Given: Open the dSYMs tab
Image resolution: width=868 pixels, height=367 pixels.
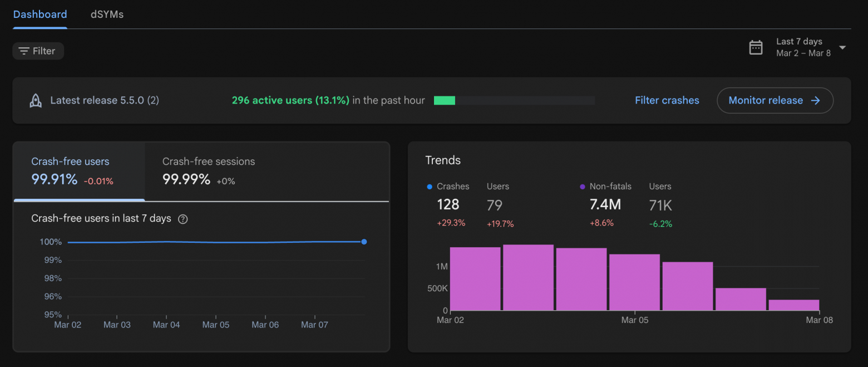Looking at the screenshot, I should tap(107, 14).
